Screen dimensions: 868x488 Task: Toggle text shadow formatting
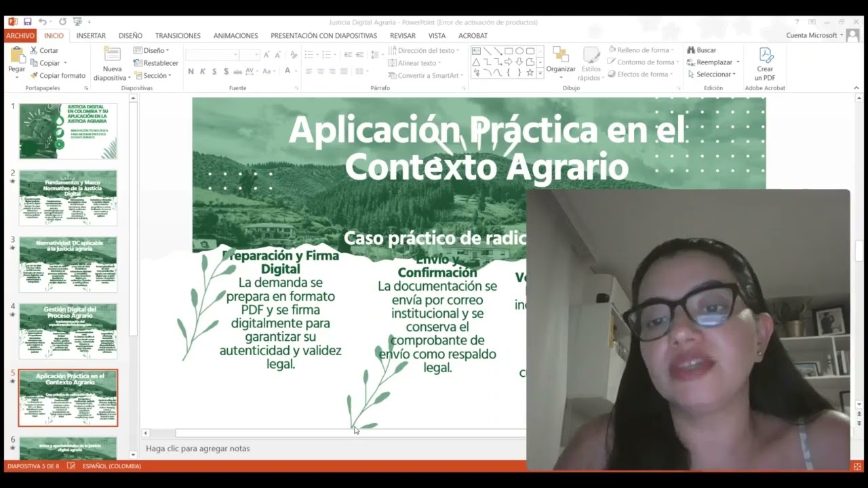point(226,71)
